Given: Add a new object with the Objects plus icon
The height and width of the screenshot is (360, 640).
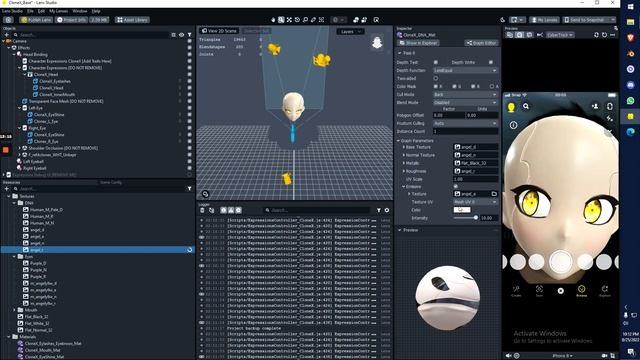Looking at the screenshot, I should 7,35.
